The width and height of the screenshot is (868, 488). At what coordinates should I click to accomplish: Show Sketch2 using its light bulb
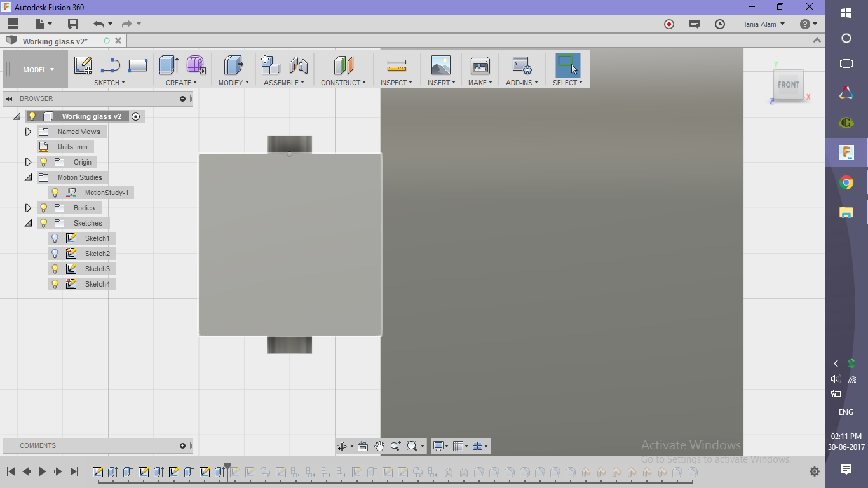click(55, 254)
